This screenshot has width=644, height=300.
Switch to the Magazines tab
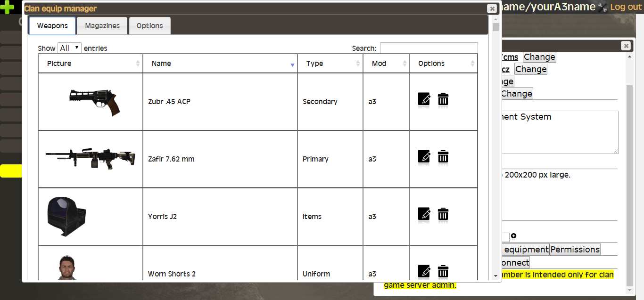pyautogui.click(x=102, y=26)
